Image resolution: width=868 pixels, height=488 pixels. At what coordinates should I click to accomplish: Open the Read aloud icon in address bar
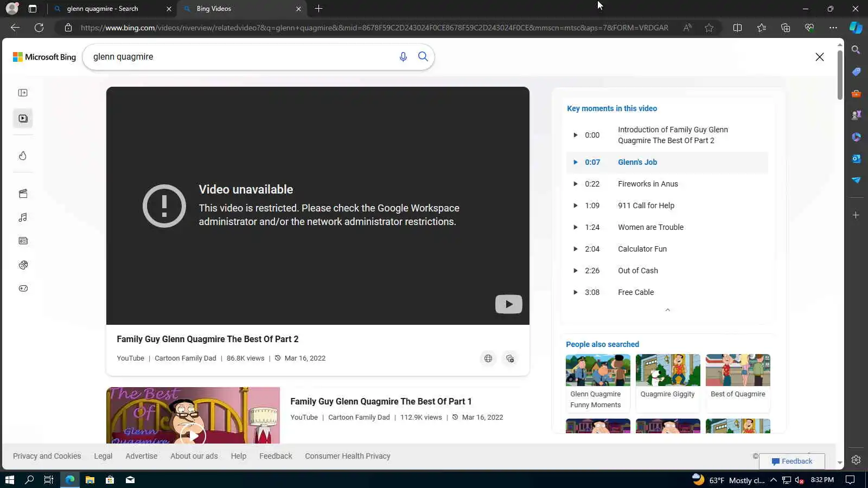coord(687,28)
